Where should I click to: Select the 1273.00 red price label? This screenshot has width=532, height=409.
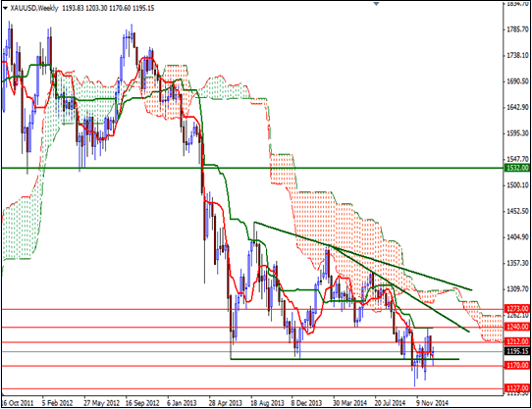point(517,309)
